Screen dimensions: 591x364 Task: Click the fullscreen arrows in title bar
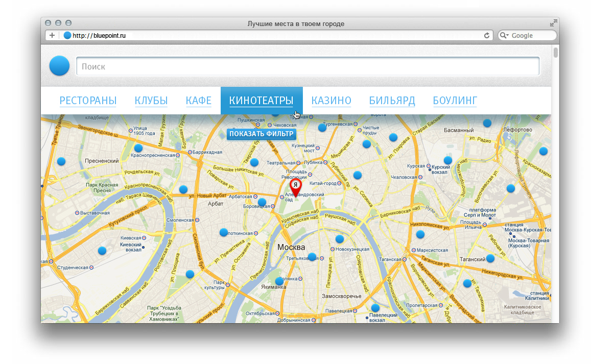tap(553, 23)
